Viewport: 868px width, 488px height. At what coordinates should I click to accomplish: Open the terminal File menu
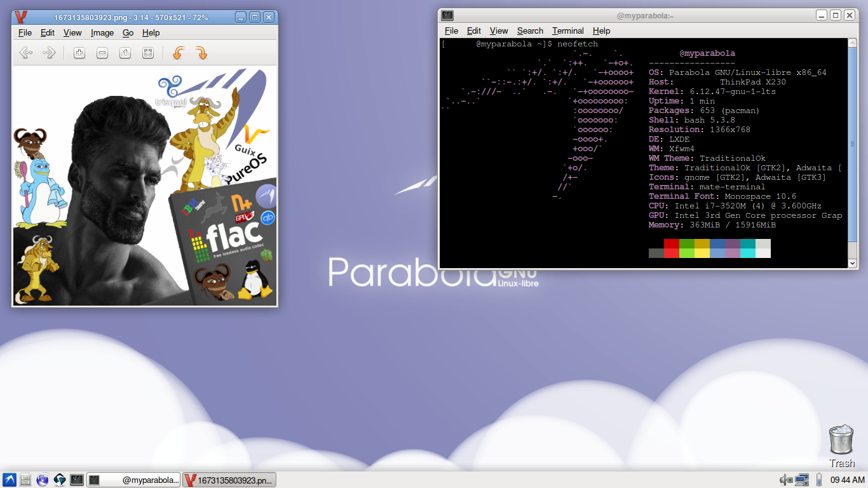pos(451,30)
